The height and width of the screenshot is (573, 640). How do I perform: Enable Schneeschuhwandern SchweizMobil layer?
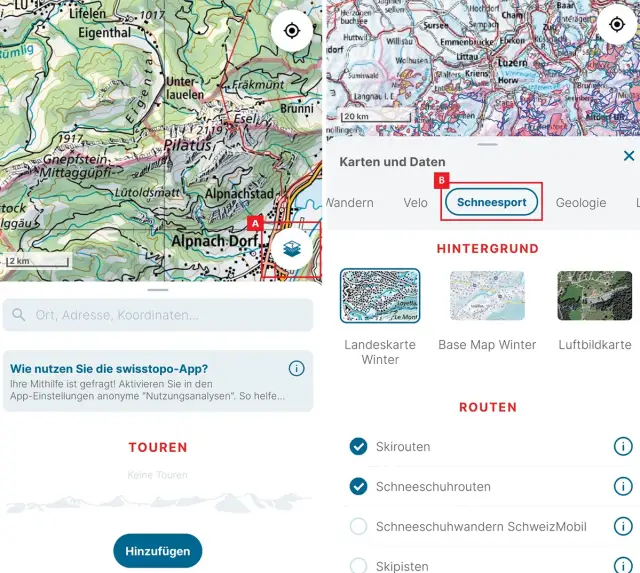(358, 526)
